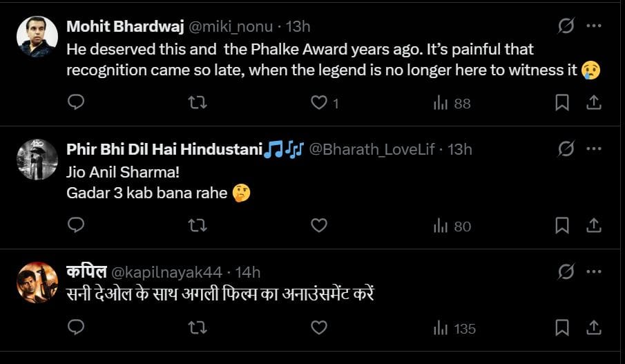The height and width of the screenshot is (364, 625).
Task: View analytics showing 88 views
Action: pyautogui.click(x=452, y=103)
